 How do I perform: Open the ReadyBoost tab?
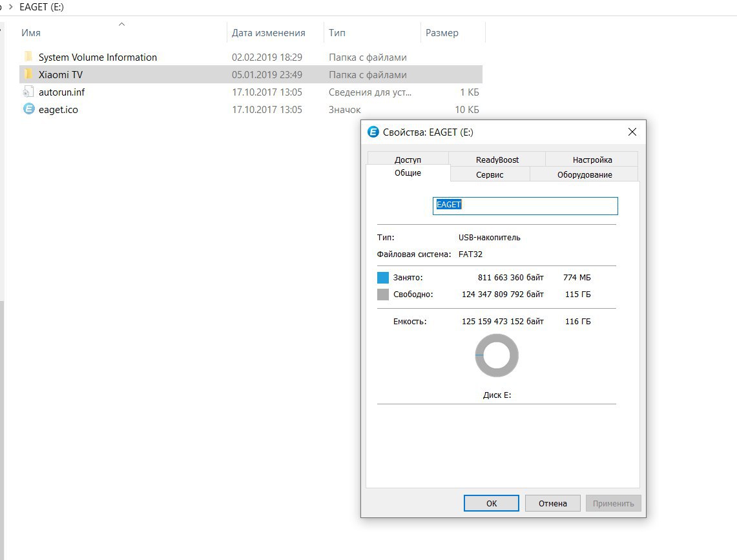[x=497, y=160]
